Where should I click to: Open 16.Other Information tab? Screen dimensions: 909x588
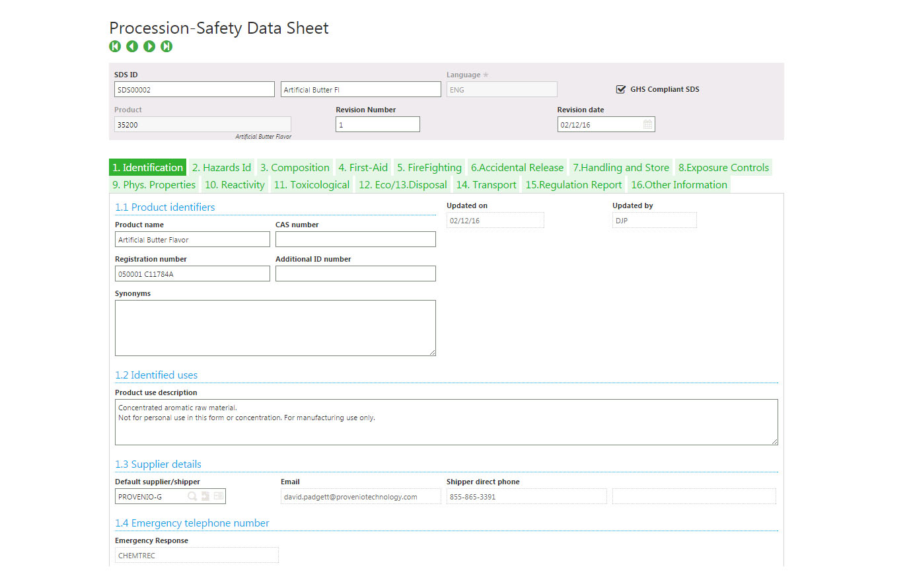coord(679,185)
